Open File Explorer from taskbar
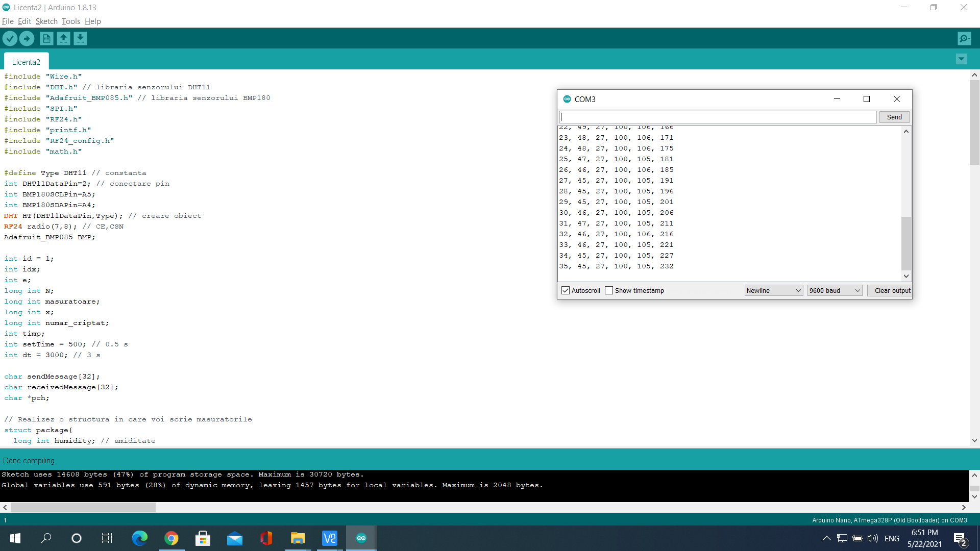This screenshot has height=551, width=980. click(x=298, y=538)
